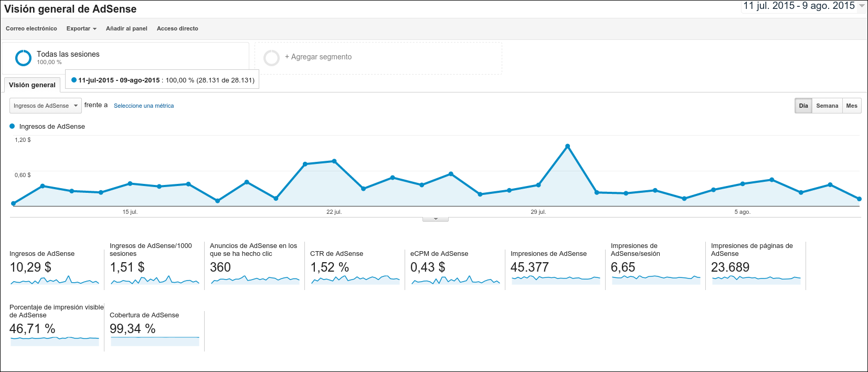This screenshot has height=372, width=868.
Task: Select the Impresiones de AdSense/sesión sparkline
Action: (x=656, y=281)
